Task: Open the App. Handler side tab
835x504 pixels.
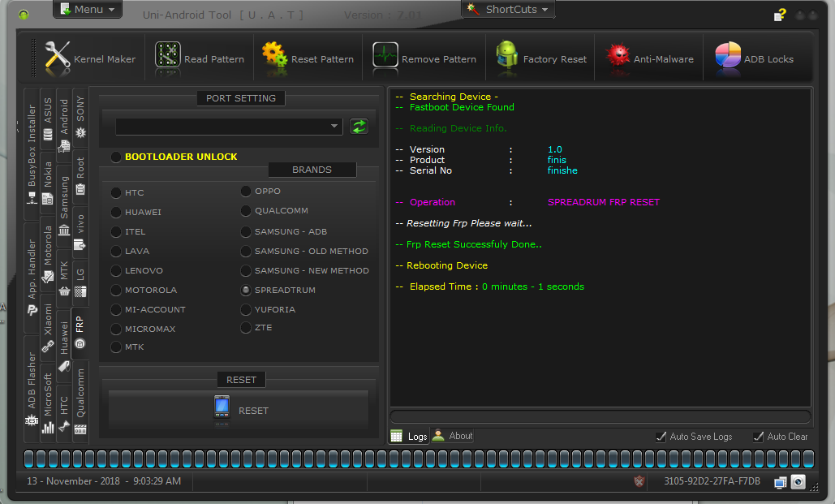Action: 32,277
